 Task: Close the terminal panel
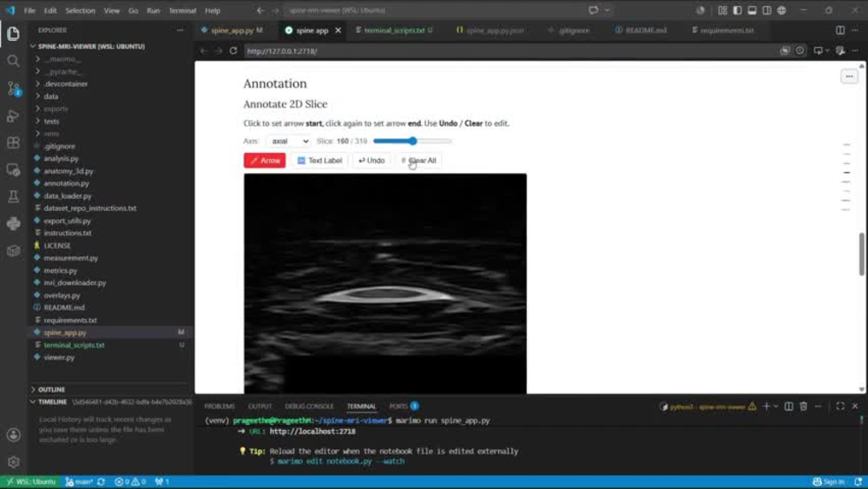855,406
